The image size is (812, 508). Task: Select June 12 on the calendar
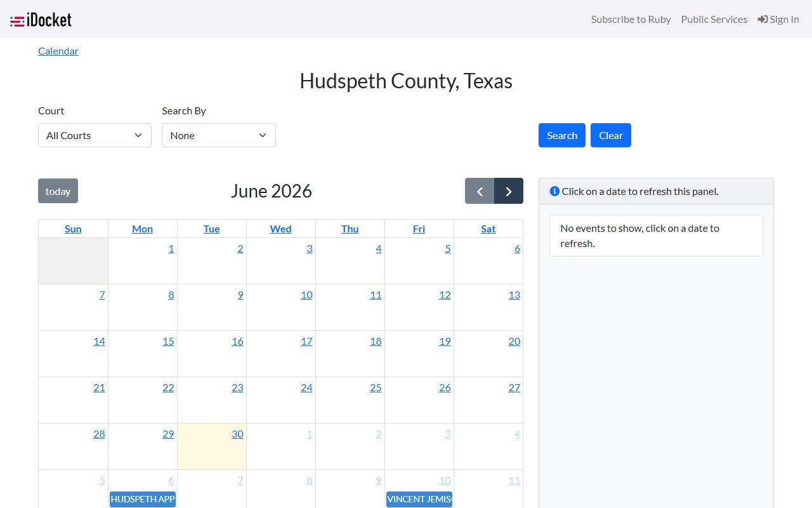[445, 295]
